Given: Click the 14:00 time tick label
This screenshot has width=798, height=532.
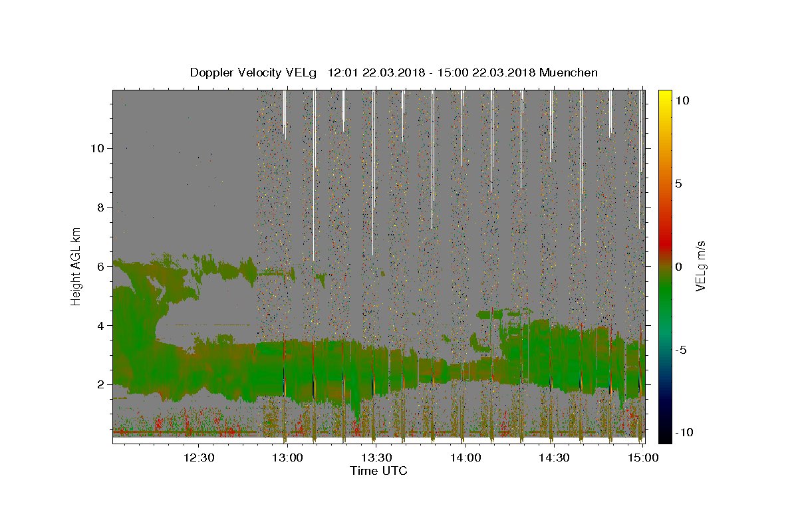Looking at the screenshot, I should pos(465,458).
